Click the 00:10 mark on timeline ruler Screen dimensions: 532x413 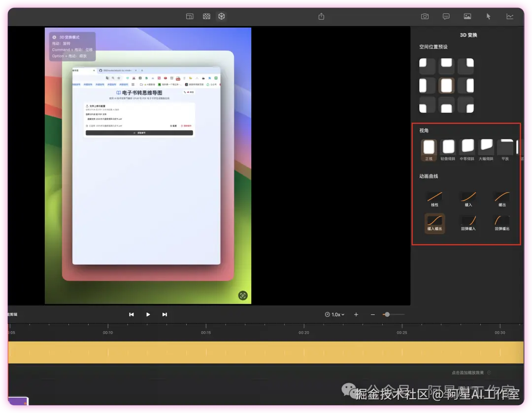click(108, 333)
